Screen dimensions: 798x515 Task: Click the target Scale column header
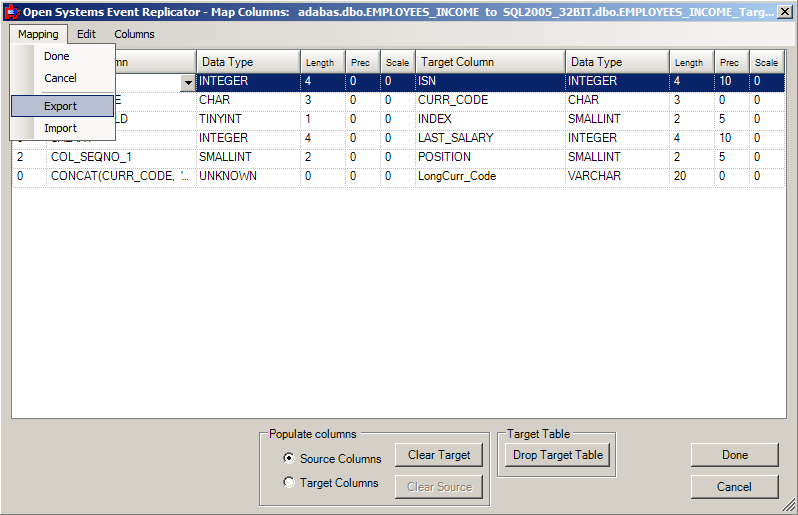click(766, 62)
